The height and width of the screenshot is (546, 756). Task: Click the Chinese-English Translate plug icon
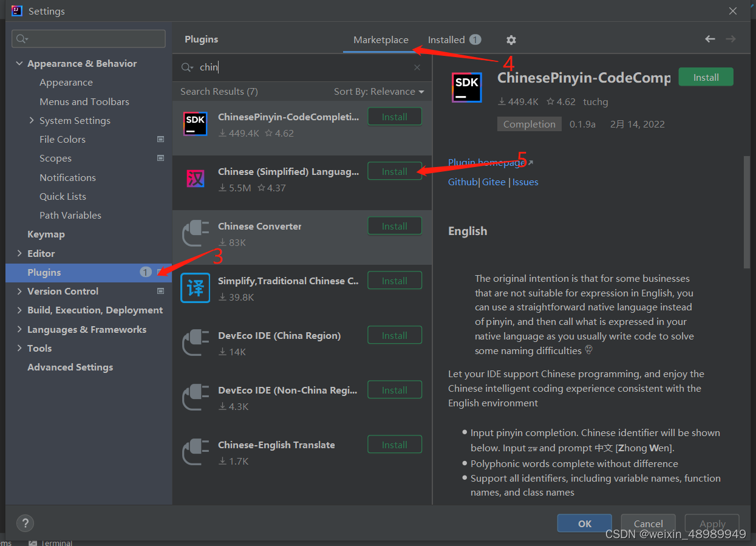click(x=196, y=452)
